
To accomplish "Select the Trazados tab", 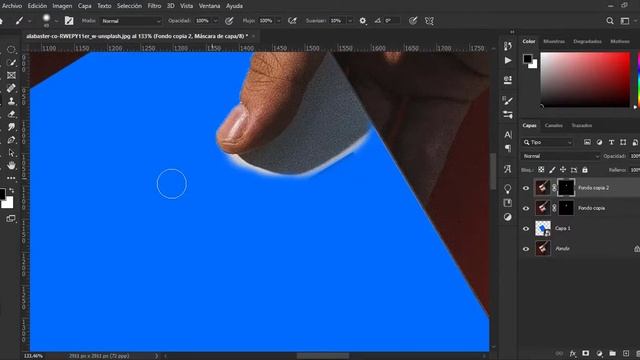I will pos(582,126).
